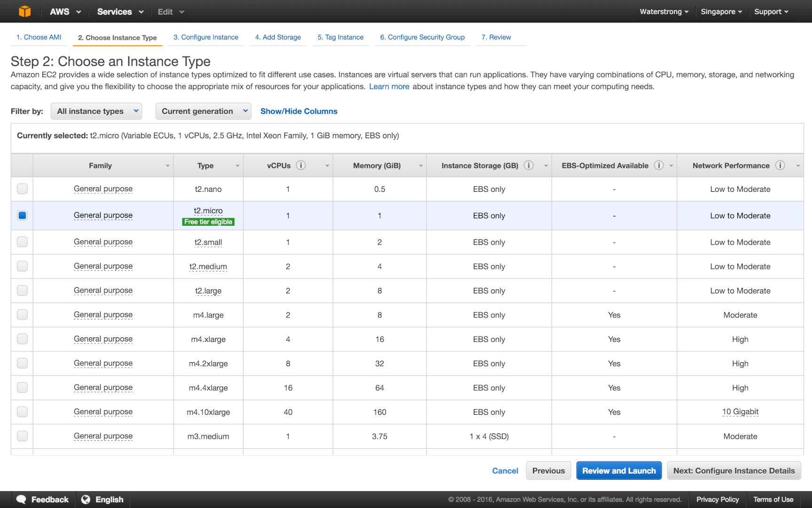
Task: Open the Singapore region menu
Action: 721,11
